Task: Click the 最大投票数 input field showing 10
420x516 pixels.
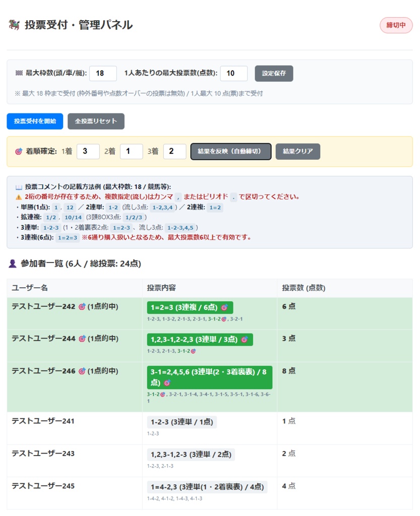Action: pyautogui.click(x=234, y=73)
